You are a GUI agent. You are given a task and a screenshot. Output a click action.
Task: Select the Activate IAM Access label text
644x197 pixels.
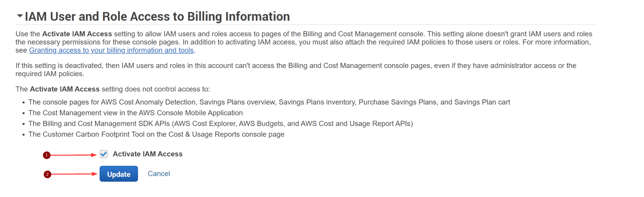(148, 154)
